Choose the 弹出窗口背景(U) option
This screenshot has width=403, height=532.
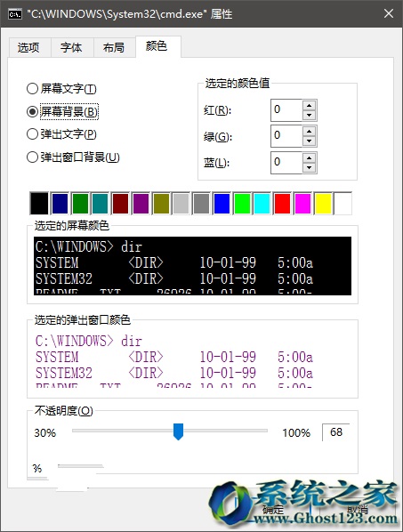tap(73, 157)
